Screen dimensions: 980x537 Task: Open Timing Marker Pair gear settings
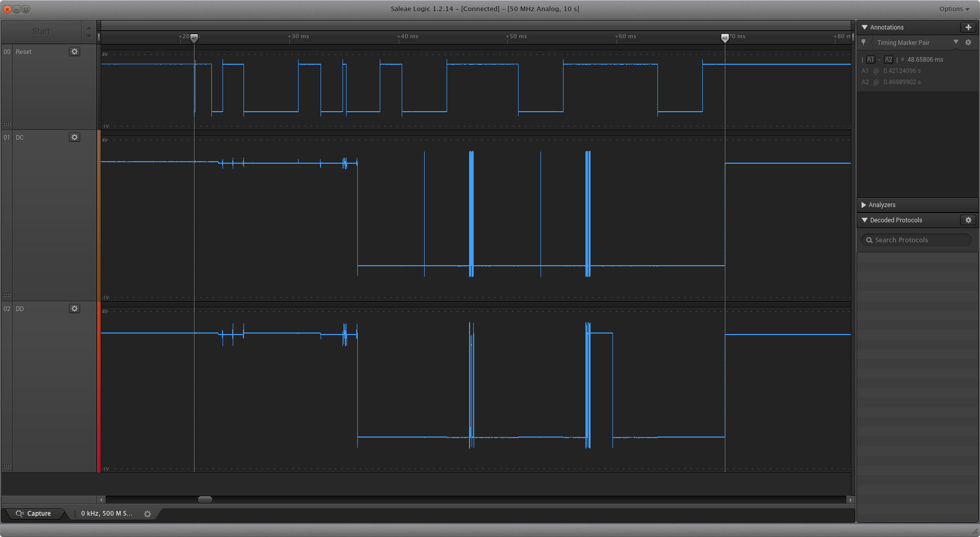pos(968,42)
